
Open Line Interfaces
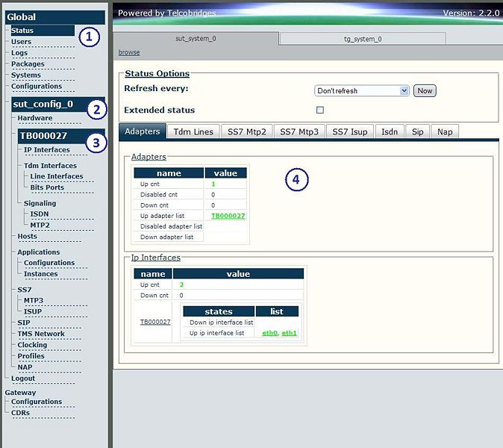pos(57,176)
